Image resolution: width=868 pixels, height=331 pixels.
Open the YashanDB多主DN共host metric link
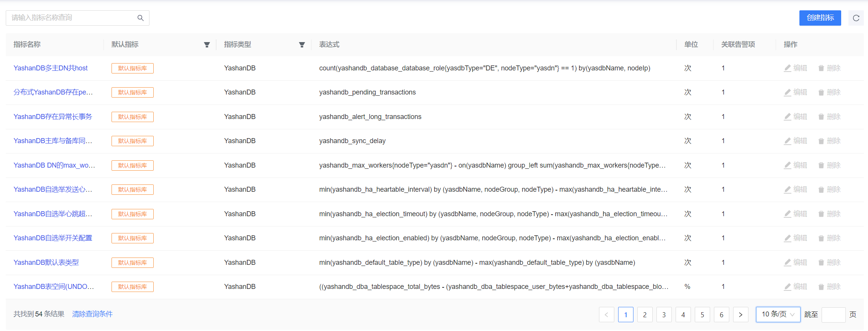[x=51, y=68]
